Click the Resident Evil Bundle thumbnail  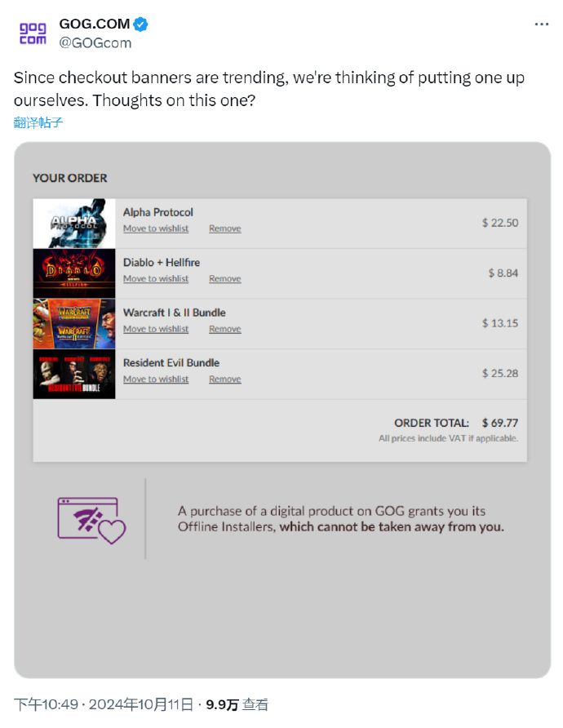[x=74, y=374]
